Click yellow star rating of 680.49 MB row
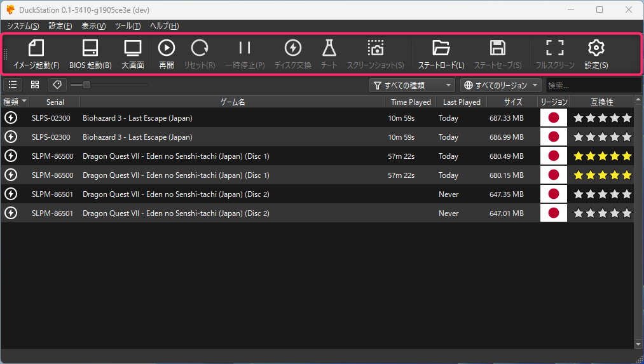 tap(603, 156)
